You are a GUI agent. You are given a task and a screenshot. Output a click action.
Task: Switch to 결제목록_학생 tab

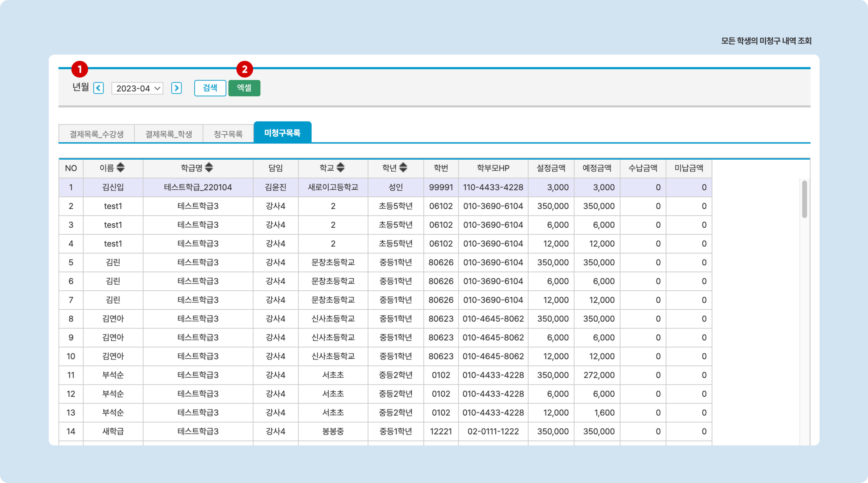pos(168,134)
